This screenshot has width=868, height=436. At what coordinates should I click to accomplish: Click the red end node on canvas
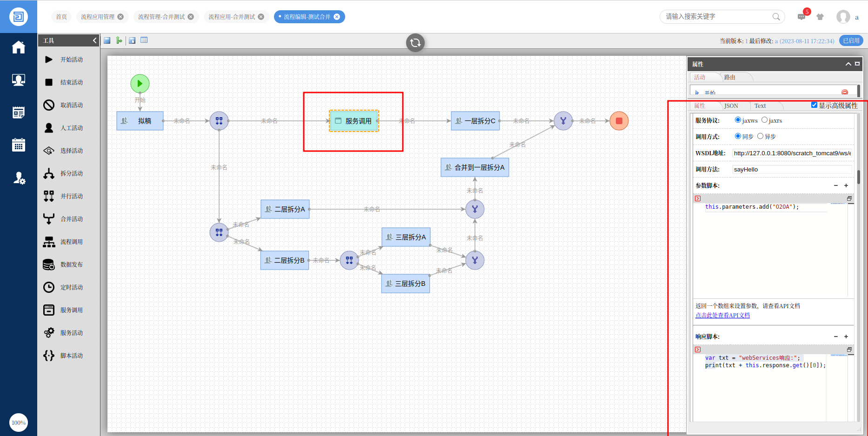tap(619, 121)
